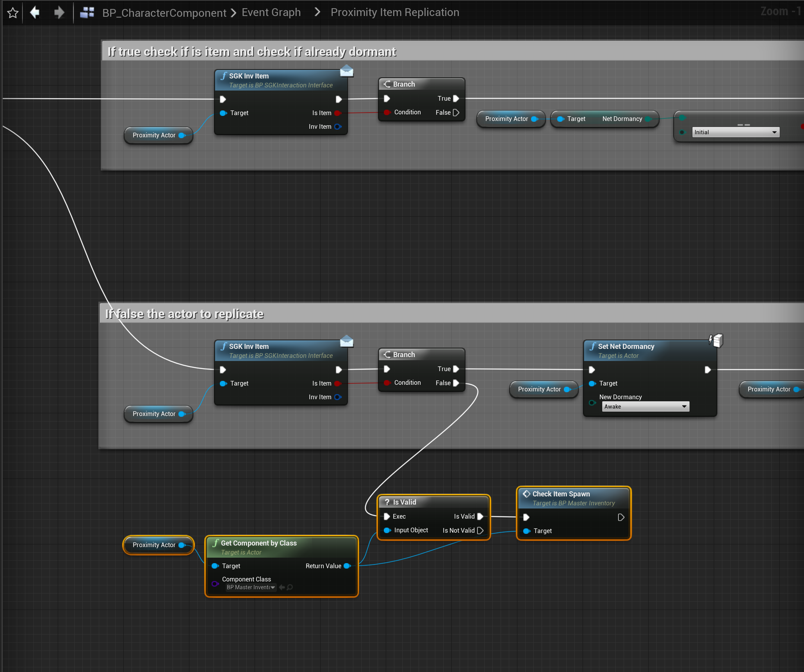
Task: Open the Initial dormancy dropdown
Action: pos(736,132)
